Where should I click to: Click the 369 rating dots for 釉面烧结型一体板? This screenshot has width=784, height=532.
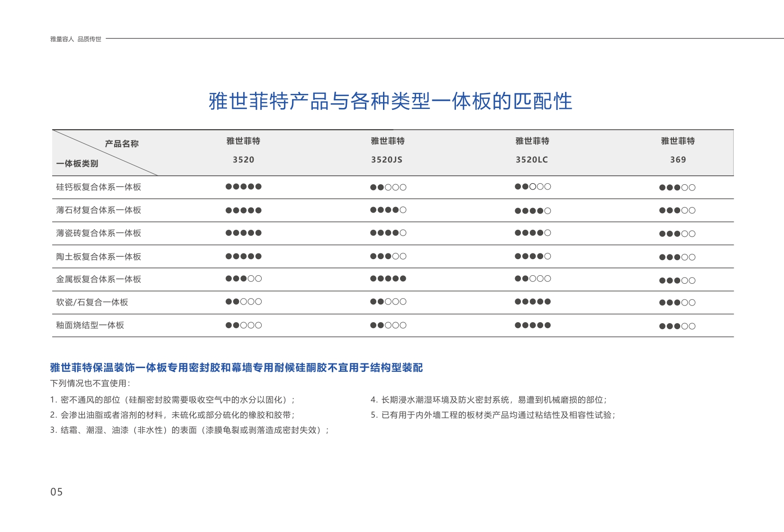pyautogui.click(x=677, y=326)
